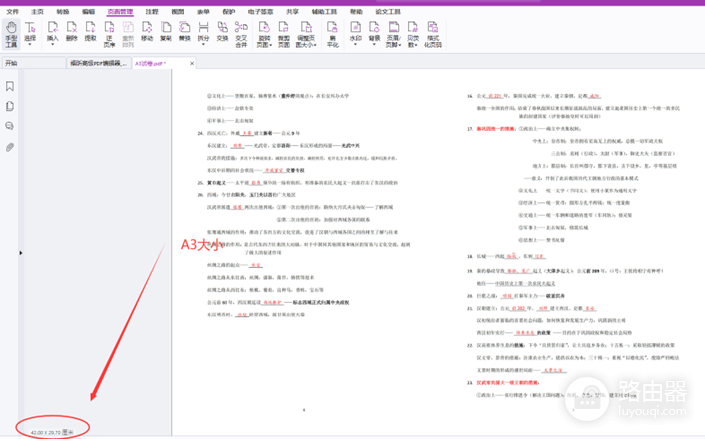Click the 页眉/页脚 (Header/Footer) icon

(394, 28)
